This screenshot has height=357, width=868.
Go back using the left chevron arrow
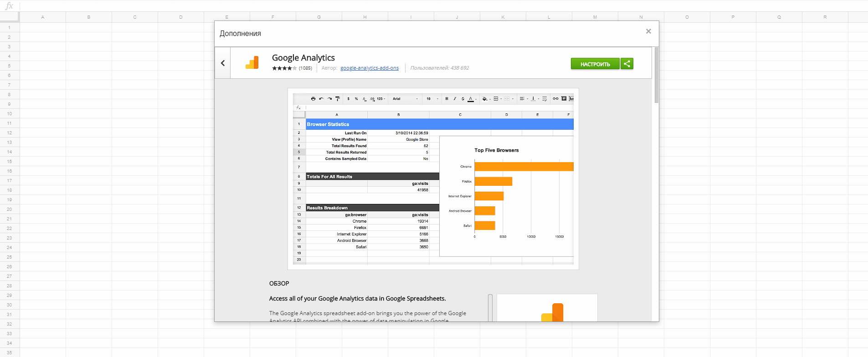(223, 63)
